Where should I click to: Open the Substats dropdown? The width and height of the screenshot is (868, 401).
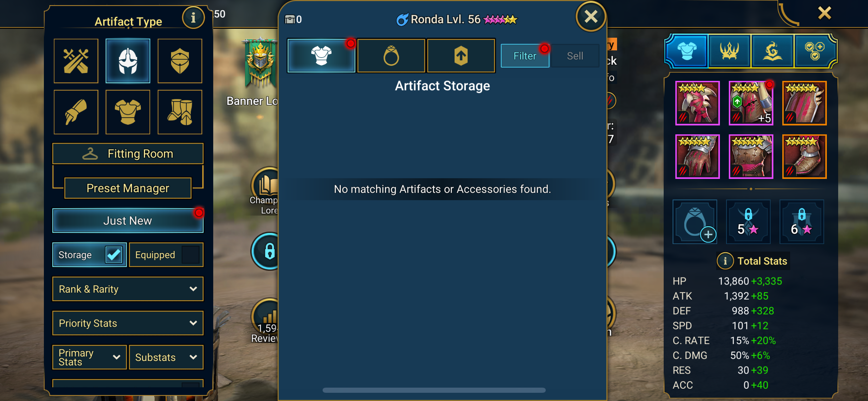point(166,357)
